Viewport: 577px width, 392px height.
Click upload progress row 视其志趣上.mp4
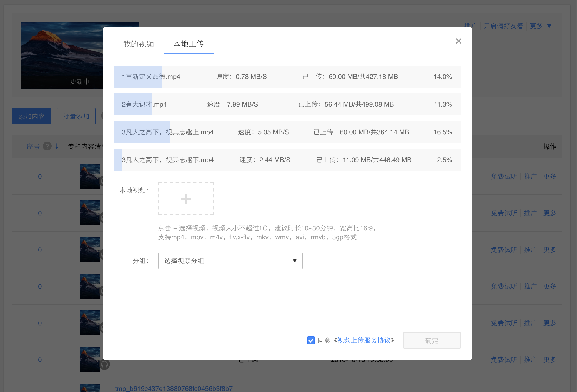pos(287,132)
